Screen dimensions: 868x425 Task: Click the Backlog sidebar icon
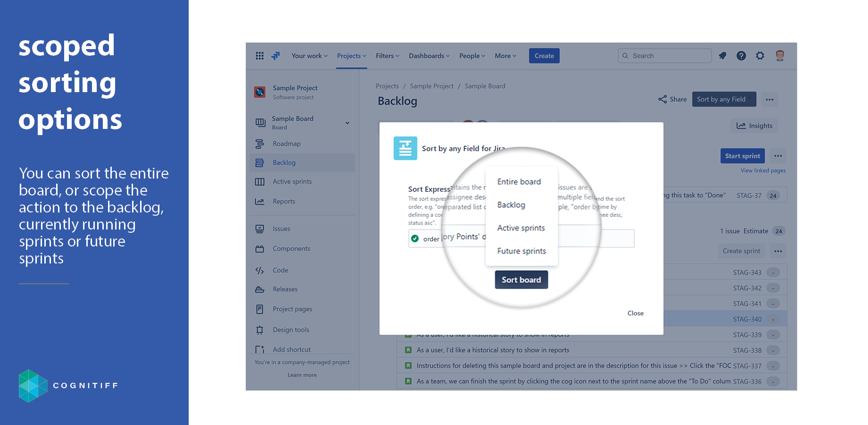point(259,163)
